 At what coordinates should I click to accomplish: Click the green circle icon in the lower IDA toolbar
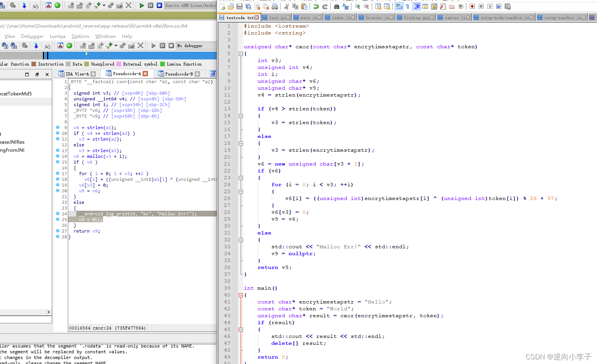[x=69, y=46]
